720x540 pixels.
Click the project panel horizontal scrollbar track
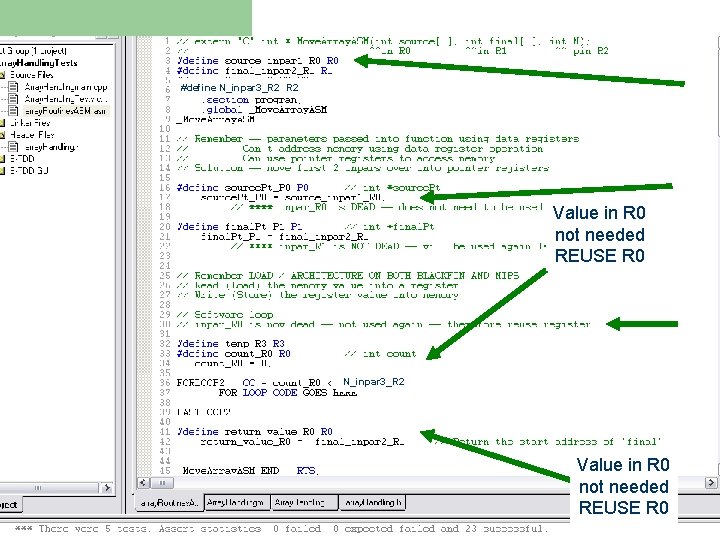pyautogui.click(x=51, y=488)
